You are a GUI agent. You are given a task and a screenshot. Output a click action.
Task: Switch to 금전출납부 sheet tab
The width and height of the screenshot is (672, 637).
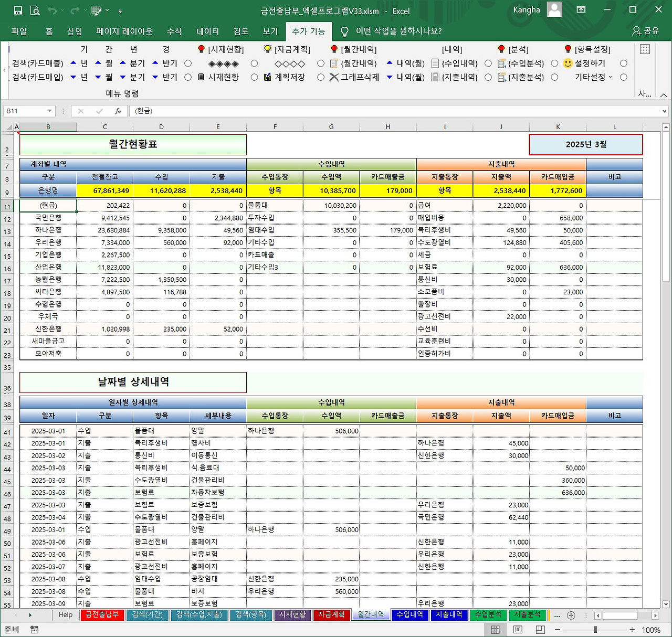click(102, 615)
